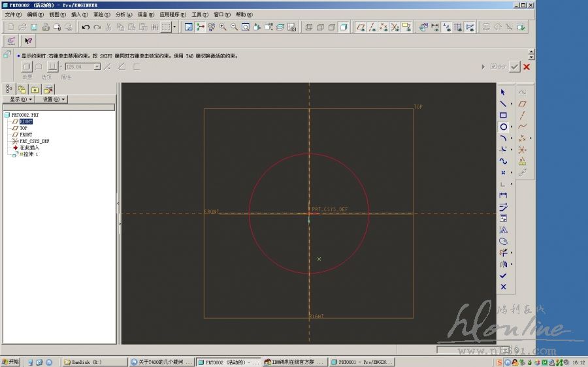Screen dimensions: 588x367
Task: Select the Line sketch tool
Action: click(x=503, y=104)
